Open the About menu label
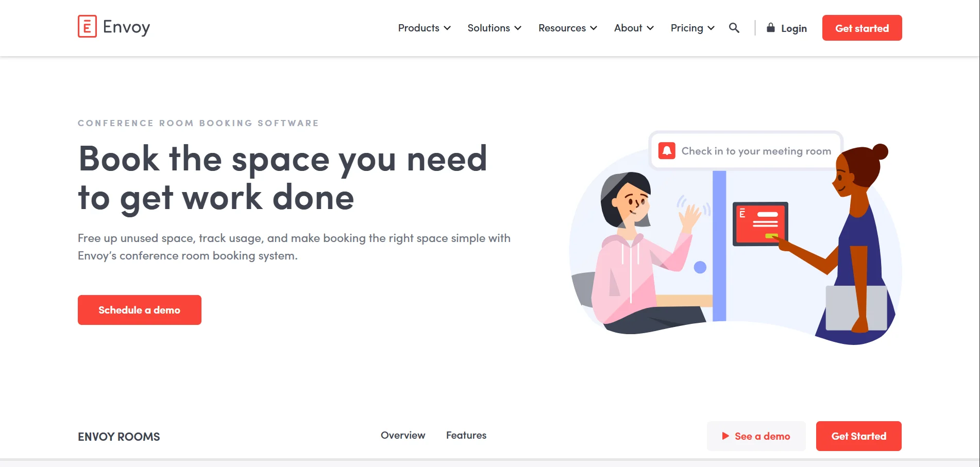 pyautogui.click(x=628, y=28)
